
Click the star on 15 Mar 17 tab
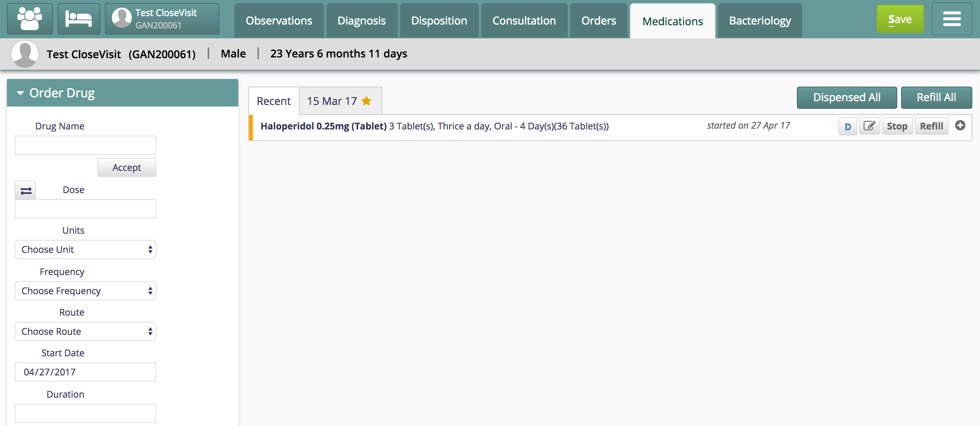[366, 101]
